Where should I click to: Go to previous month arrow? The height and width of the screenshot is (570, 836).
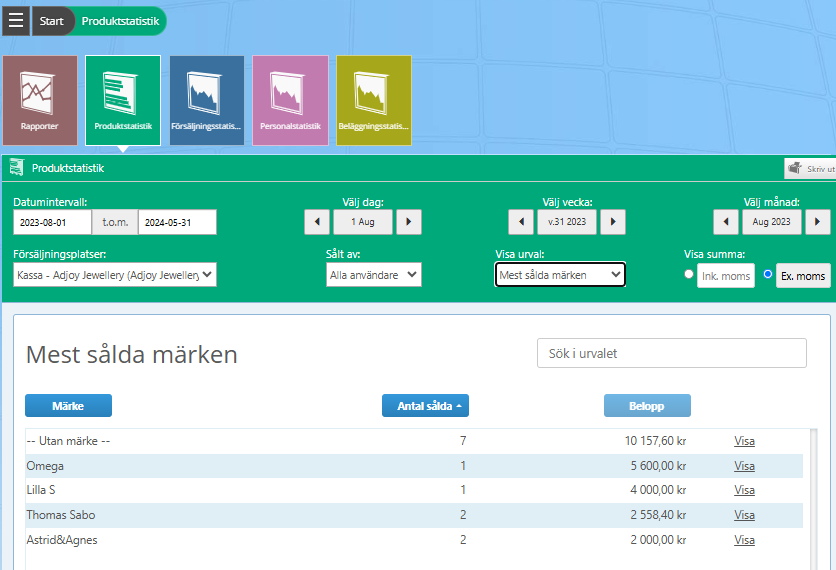click(x=726, y=222)
